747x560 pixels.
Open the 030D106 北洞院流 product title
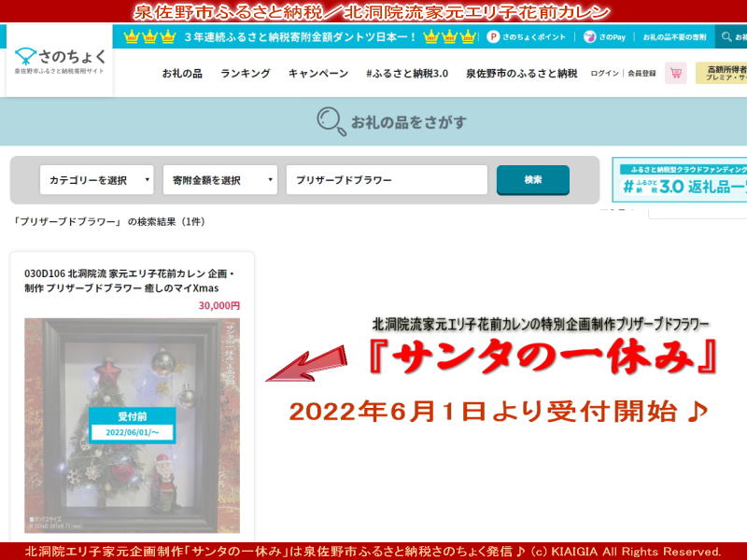click(x=129, y=281)
